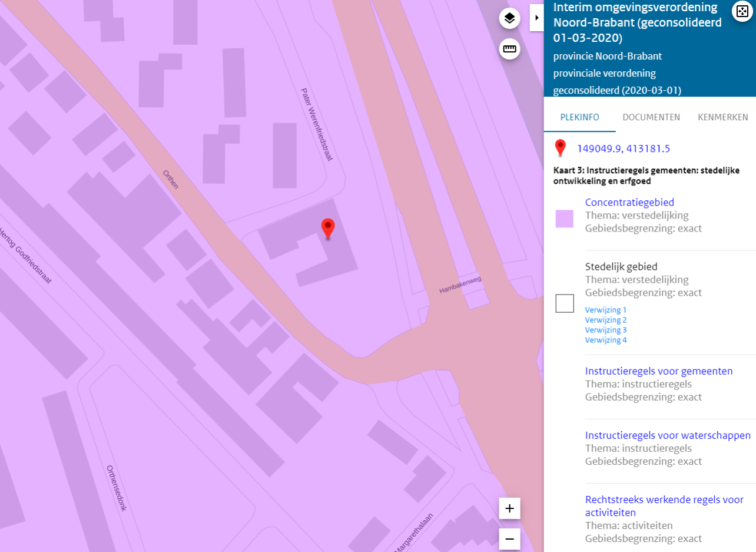The width and height of the screenshot is (756, 552).
Task: Open the DOCUMENTEN tab
Action: pyautogui.click(x=651, y=117)
